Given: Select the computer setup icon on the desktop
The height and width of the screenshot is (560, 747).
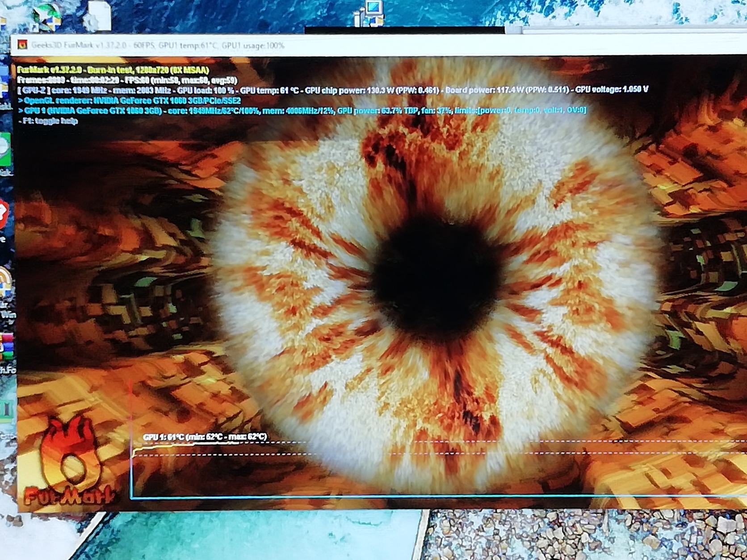Looking at the screenshot, I should point(369,13).
